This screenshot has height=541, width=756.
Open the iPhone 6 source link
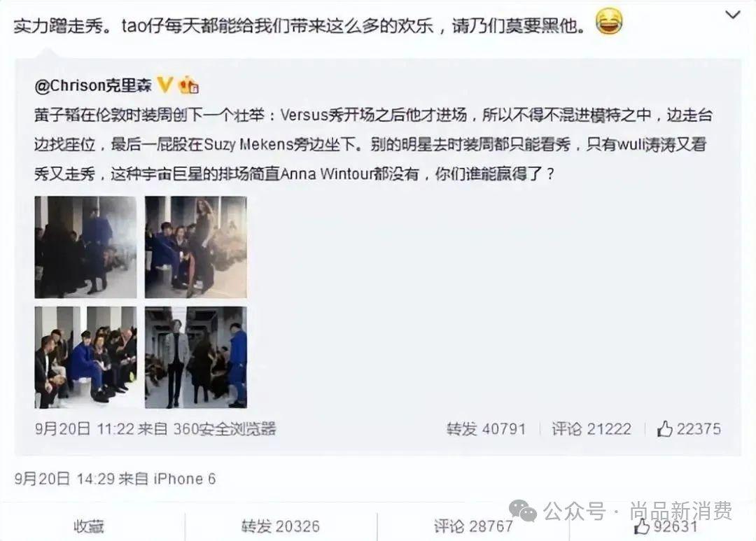click(185, 479)
